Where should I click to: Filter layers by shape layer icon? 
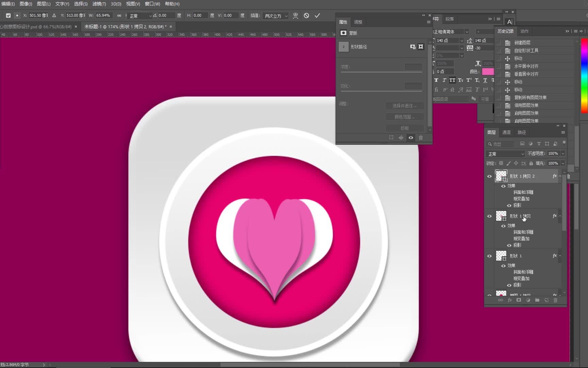pos(547,144)
